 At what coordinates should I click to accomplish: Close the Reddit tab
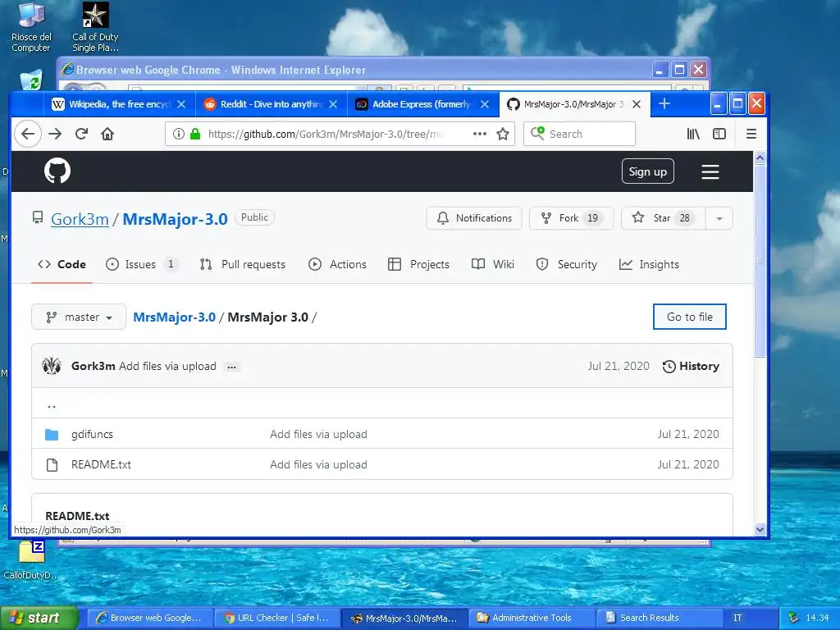coord(333,104)
